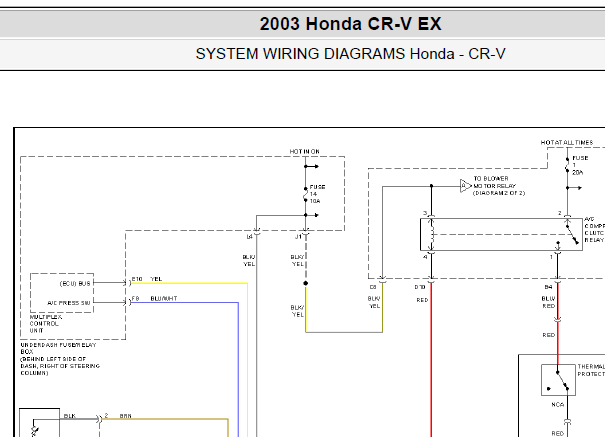Select relay terminal number "3"
The height and width of the screenshot is (437, 605).
(x=425, y=213)
